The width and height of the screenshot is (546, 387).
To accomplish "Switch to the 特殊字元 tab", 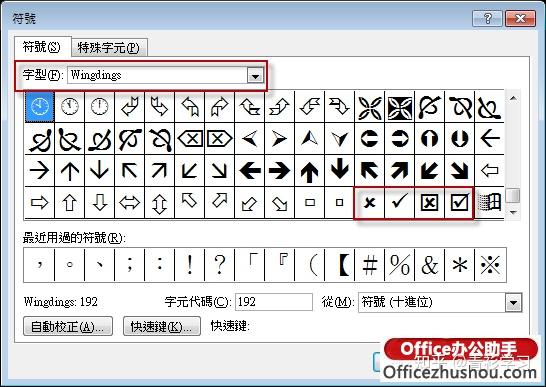I will 109,47.
